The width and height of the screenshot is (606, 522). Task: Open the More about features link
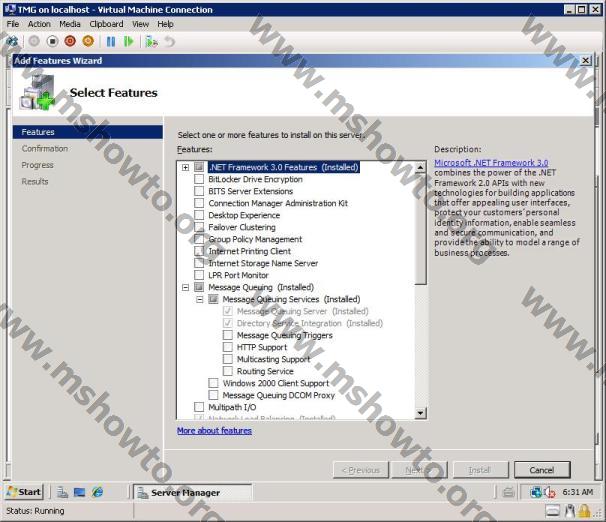214,430
